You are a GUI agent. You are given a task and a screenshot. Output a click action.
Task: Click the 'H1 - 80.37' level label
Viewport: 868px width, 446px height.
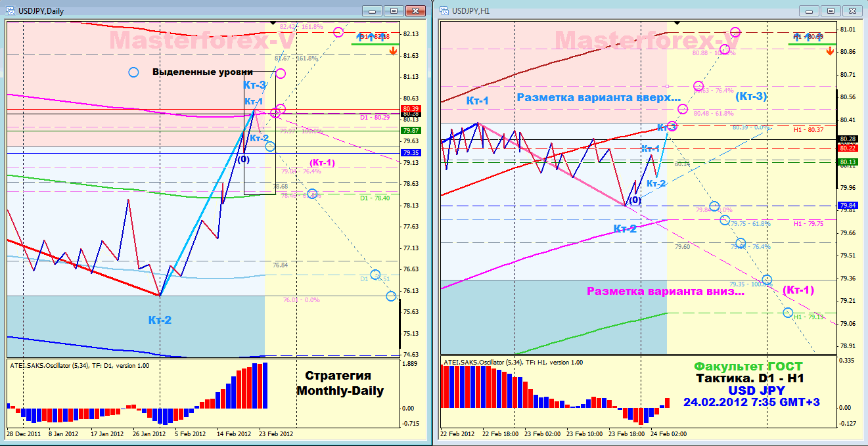[809, 130]
